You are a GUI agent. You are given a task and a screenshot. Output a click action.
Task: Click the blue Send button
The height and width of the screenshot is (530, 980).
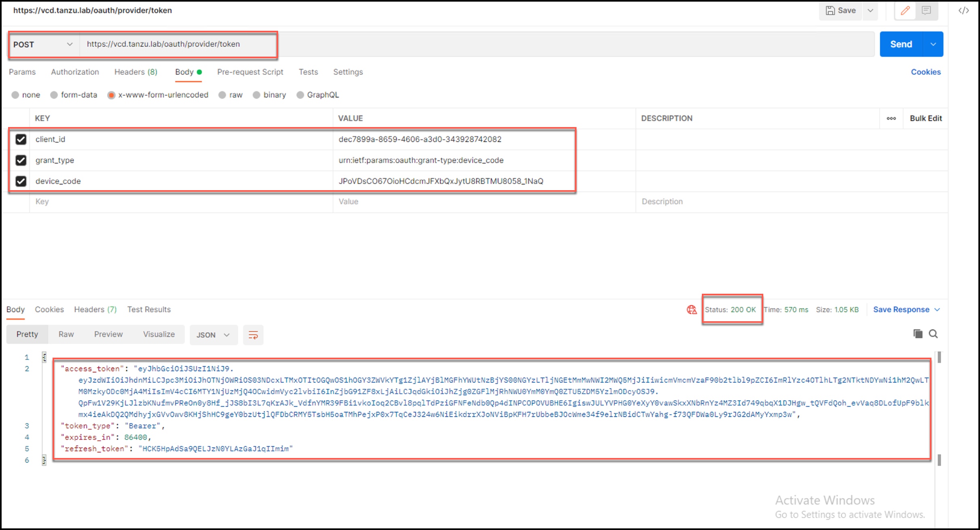(901, 45)
